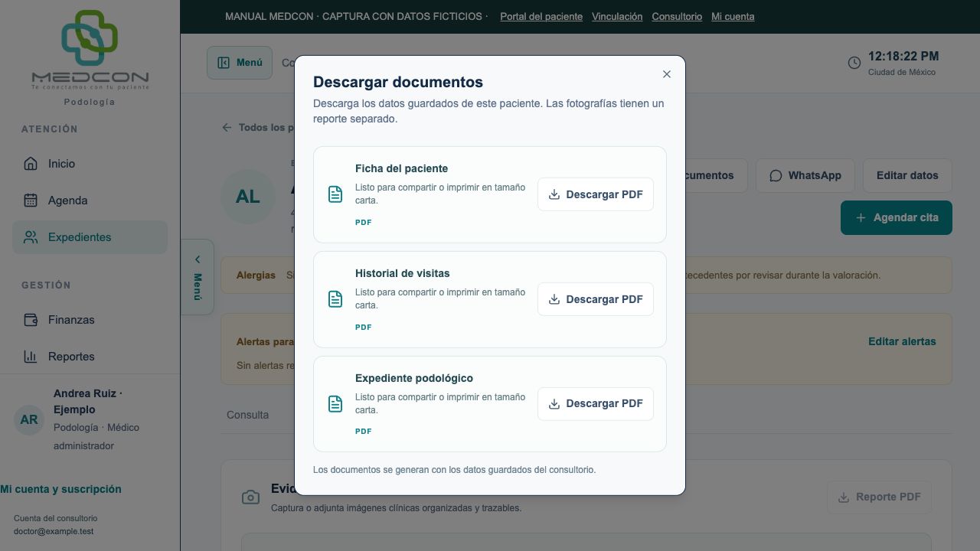Open Reportes in sidebar
This screenshot has width=980, height=551.
[x=90, y=357]
